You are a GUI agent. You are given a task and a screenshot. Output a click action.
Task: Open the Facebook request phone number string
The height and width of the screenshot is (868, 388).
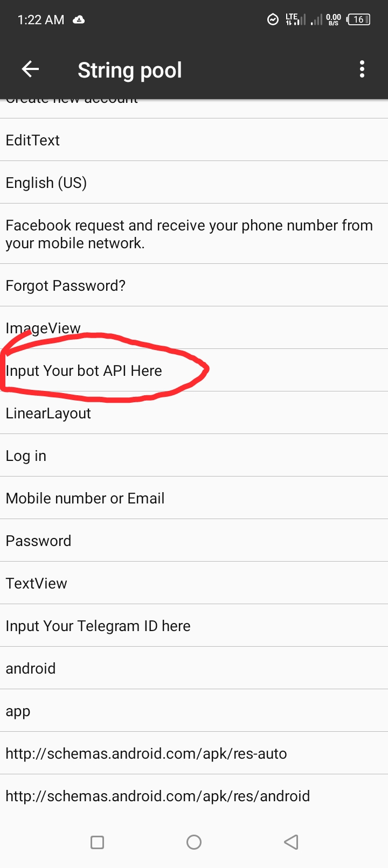tap(194, 234)
